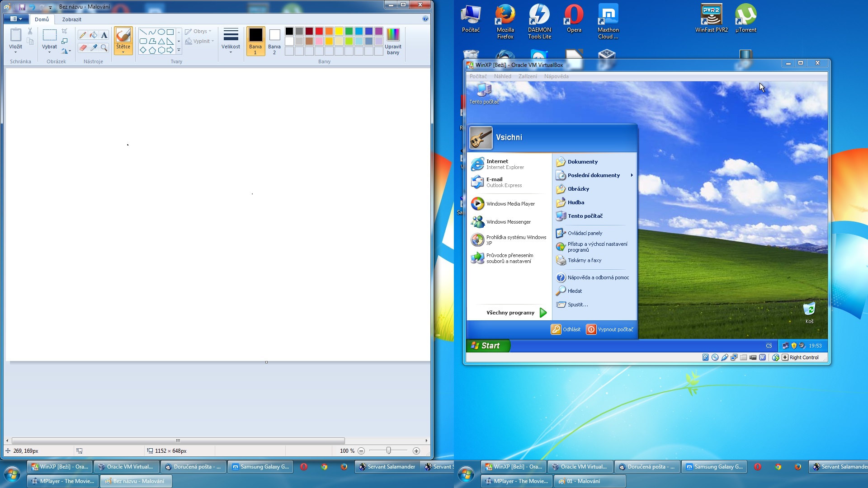Click 'Bez názvu - Malování' taskbar button
Viewport: 868px width, 488px height.
[x=136, y=481]
